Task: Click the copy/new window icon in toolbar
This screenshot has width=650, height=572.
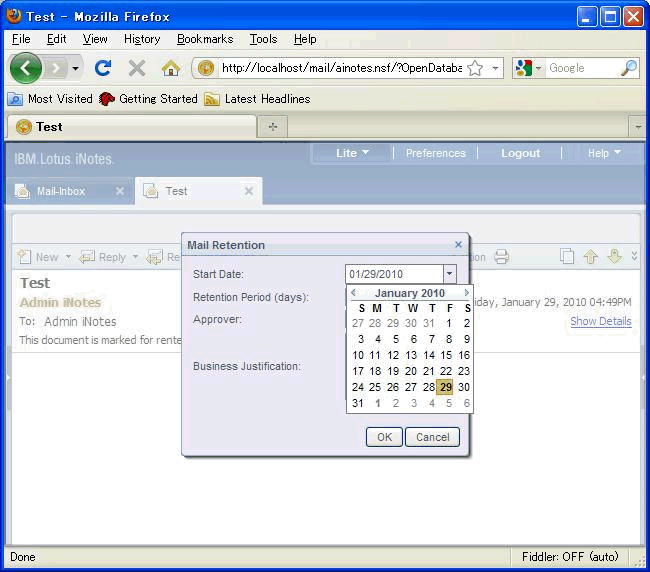Action: click(567, 256)
